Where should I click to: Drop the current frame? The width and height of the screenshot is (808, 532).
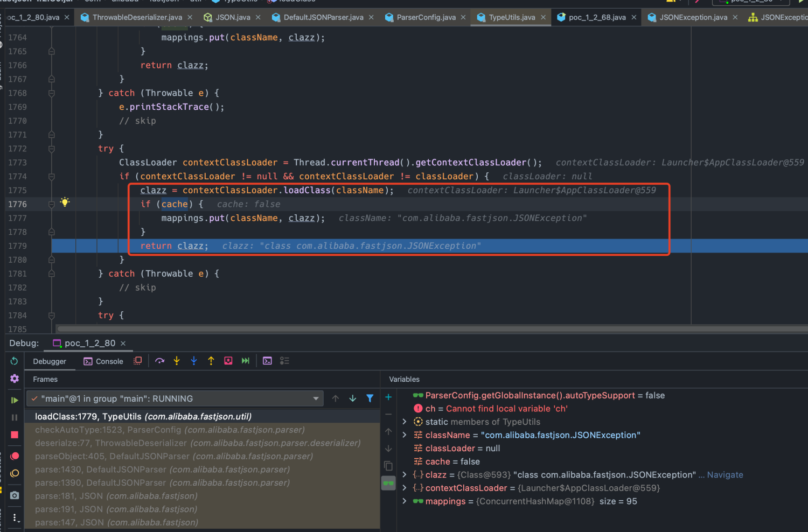(228, 361)
